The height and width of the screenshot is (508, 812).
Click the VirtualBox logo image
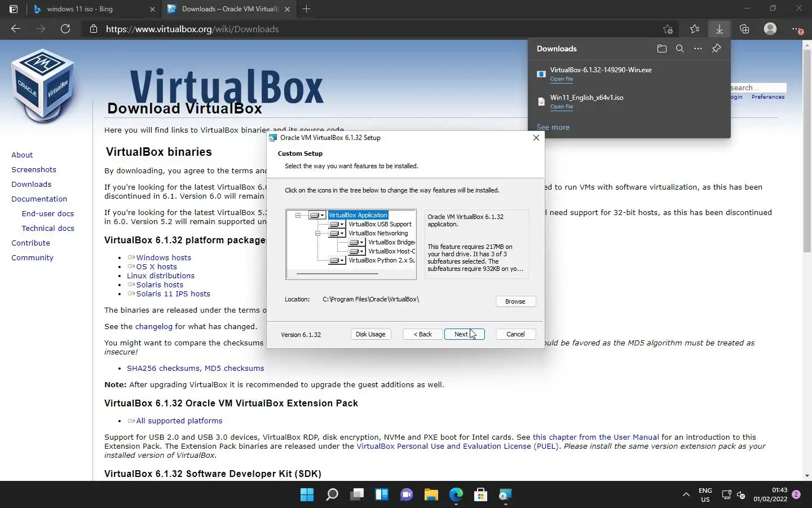coord(42,85)
